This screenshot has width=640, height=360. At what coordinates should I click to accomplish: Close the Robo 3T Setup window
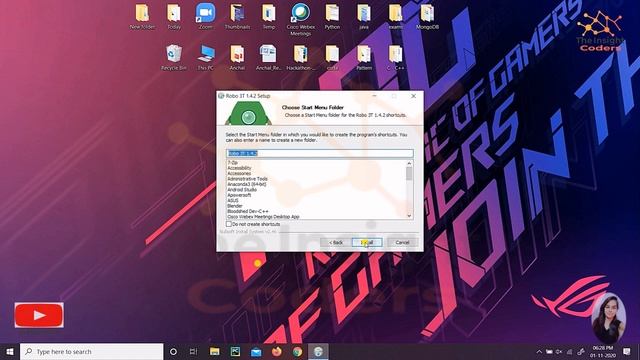[413, 96]
